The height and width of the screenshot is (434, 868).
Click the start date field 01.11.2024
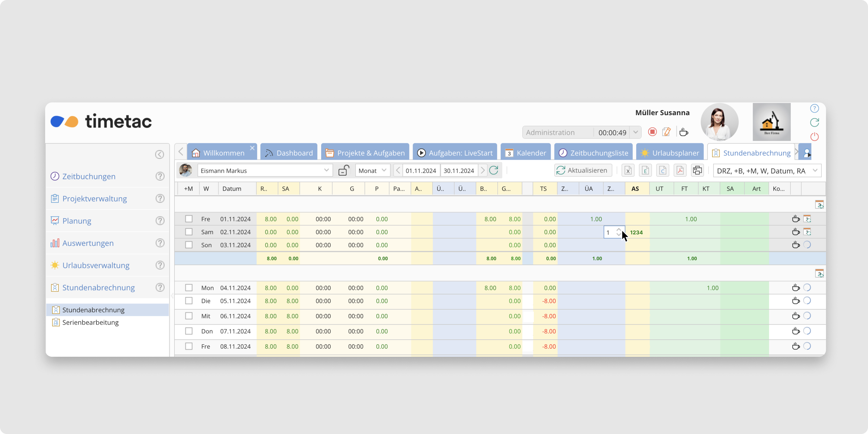[x=421, y=170]
